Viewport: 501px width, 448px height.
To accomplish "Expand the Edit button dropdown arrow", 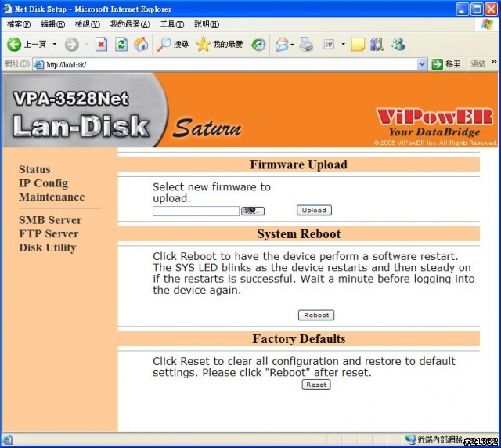I will click(x=344, y=44).
